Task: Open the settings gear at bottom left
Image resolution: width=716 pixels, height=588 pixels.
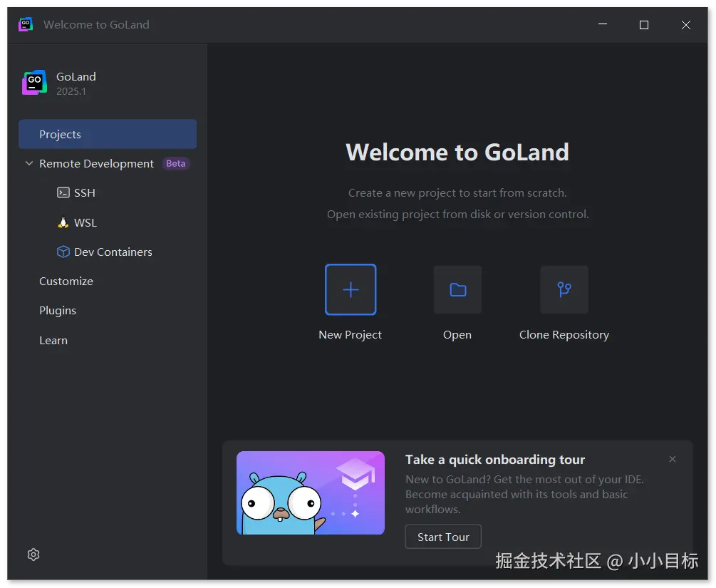Action: [x=33, y=555]
